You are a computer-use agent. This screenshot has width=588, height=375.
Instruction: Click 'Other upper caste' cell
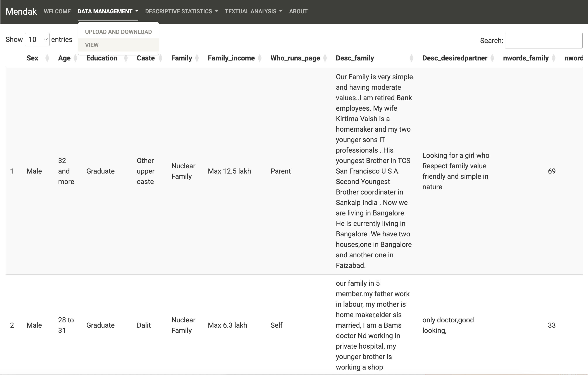click(x=146, y=171)
